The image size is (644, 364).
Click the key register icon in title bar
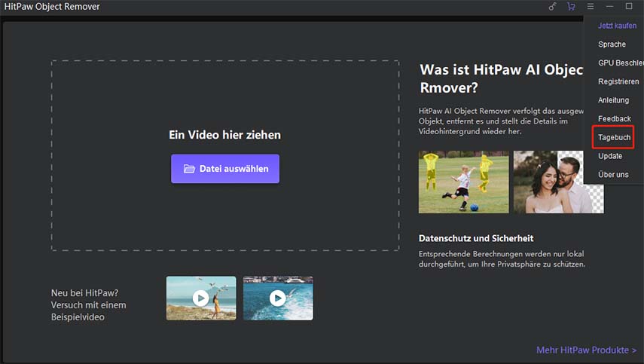pyautogui.click(x=552, y=7)
